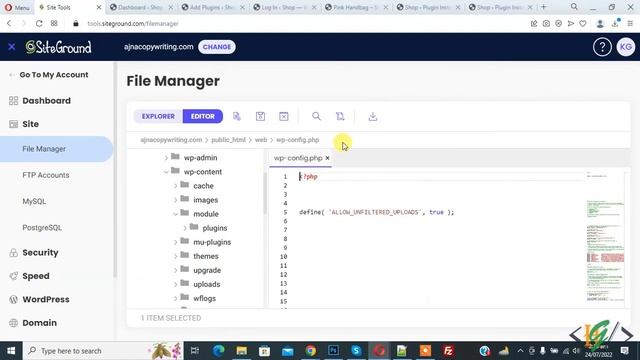This screenshot has height=360, width=640.
Task: Switch to the Log In Shop browser tab
Action: coord(285,7)
